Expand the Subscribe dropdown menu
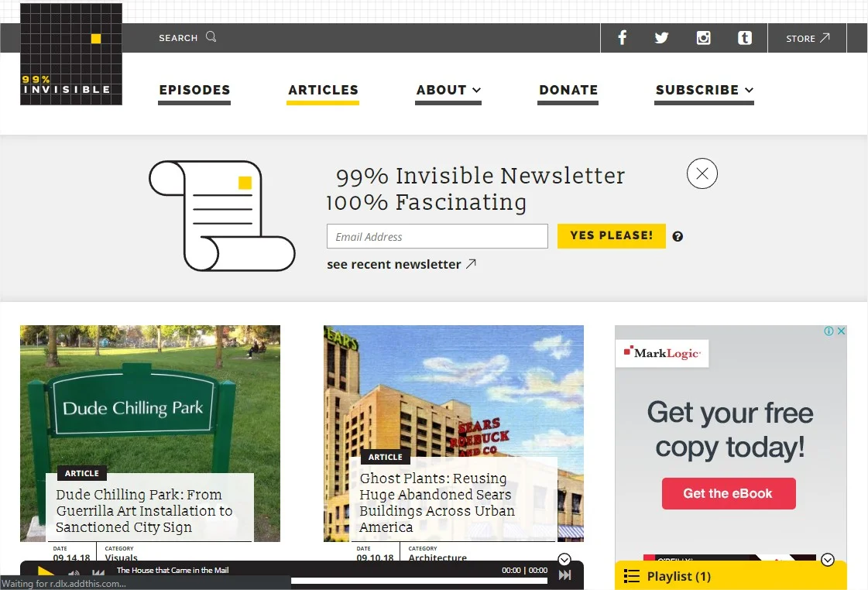 click(704, 92)
